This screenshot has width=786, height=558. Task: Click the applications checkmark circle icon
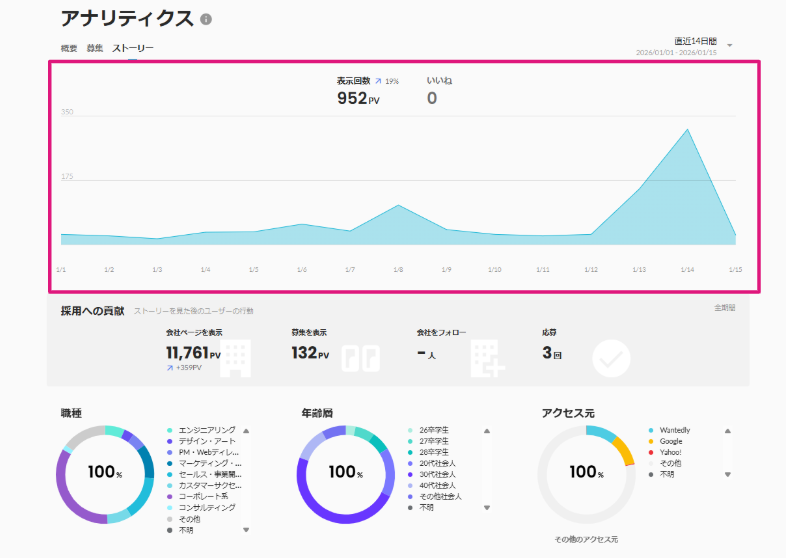pos(611,358)
